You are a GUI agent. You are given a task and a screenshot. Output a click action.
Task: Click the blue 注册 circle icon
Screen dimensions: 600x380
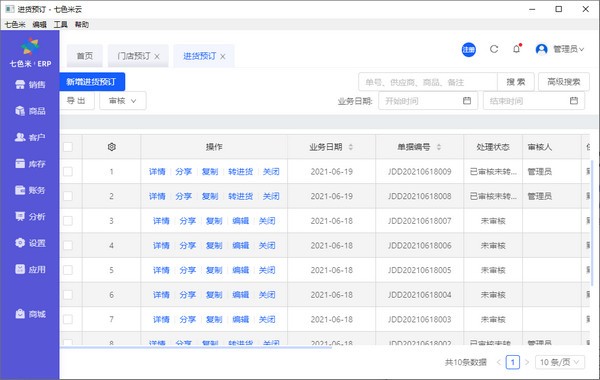(469, 49)
